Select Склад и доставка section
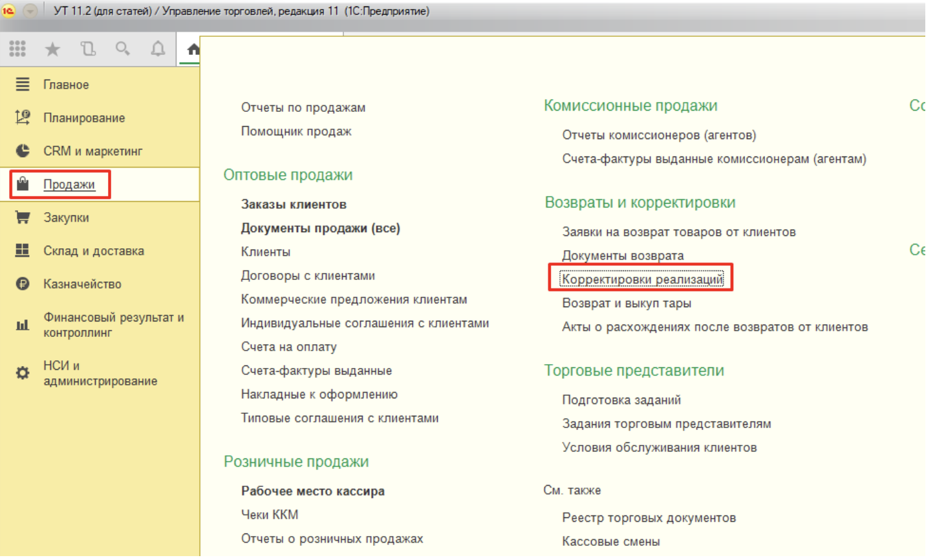This screenshot has width=935, height=560. [x=93, y=251]
